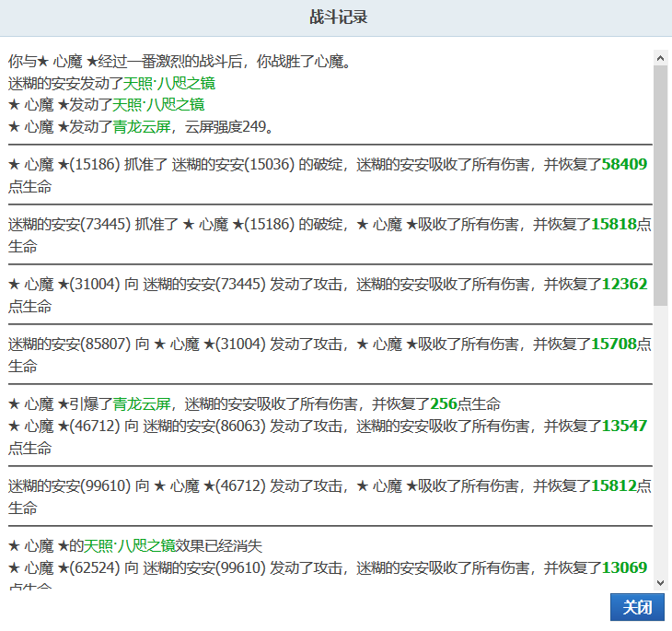The image size is (672, 631).
Task: Click the 关闭 button
Action: 637,607
